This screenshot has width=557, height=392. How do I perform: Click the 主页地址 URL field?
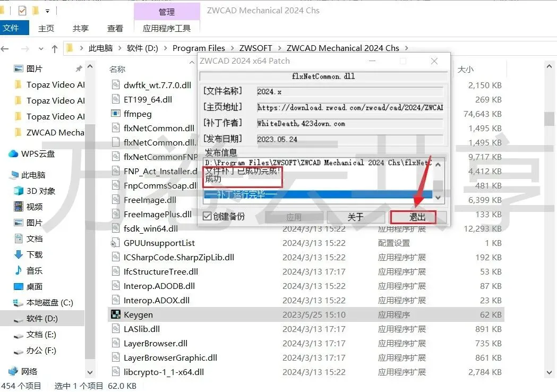pyautogui.click(x=350, y=107)
